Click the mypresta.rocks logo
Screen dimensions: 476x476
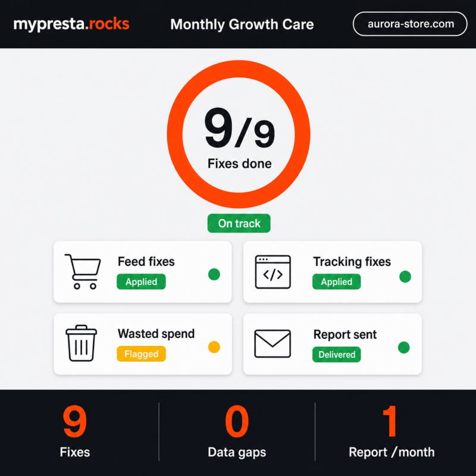coord(71,24)
